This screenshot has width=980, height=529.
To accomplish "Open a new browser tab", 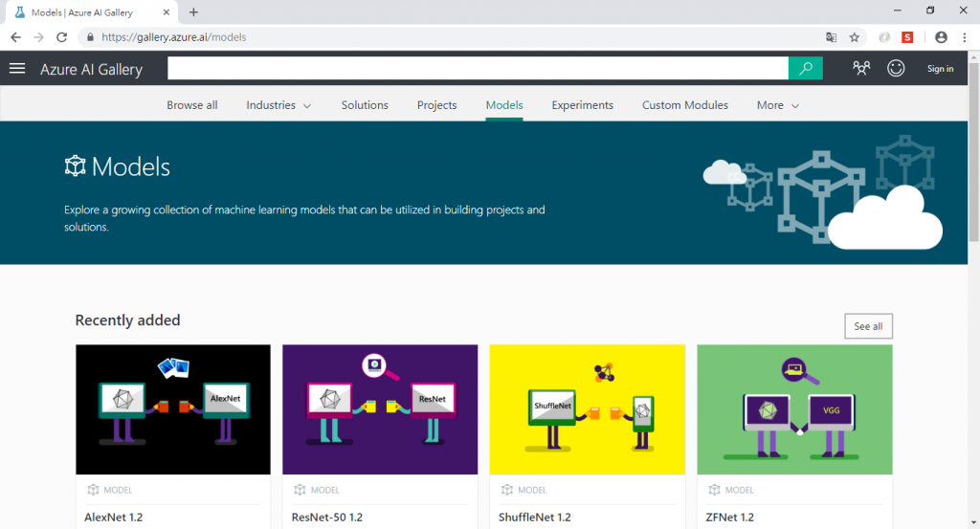I will click(x=193, y=11).
